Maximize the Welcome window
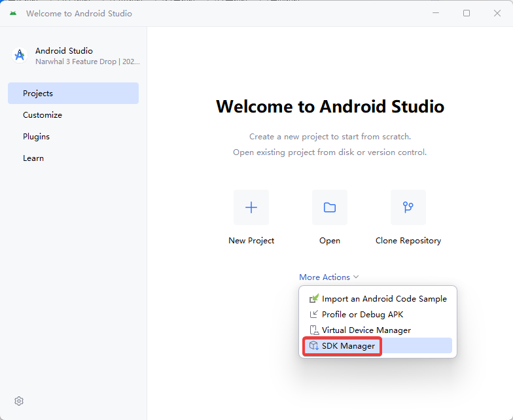The width and height of the screenshot is (513, 420). pyautogui.click(x=467, y=13)
